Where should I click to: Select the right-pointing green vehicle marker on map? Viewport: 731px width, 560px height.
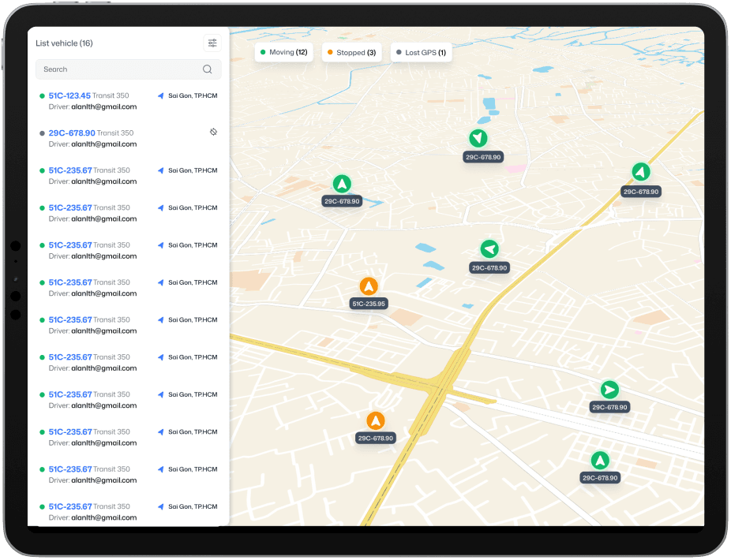pos(609,390)
